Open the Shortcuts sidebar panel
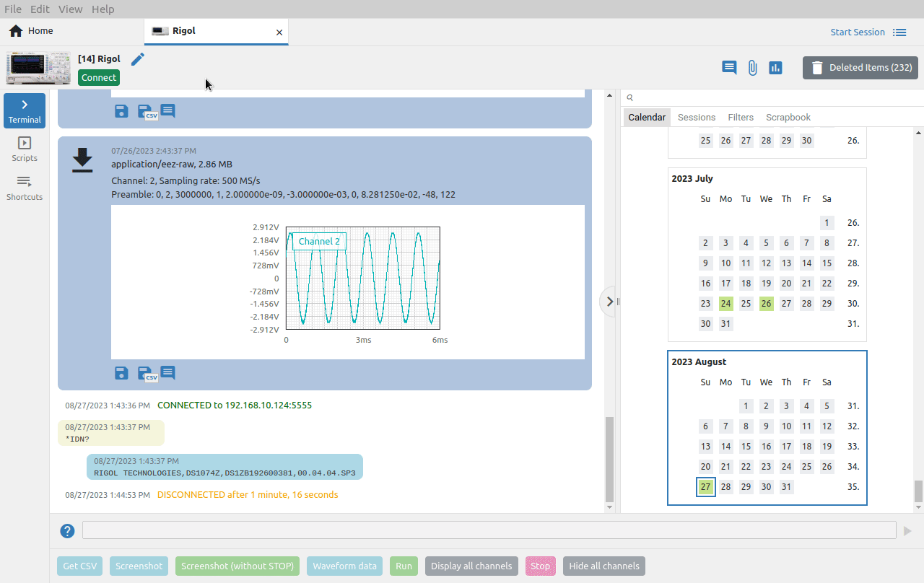Screen dimensions: 924x583 (x=25, y=188)
